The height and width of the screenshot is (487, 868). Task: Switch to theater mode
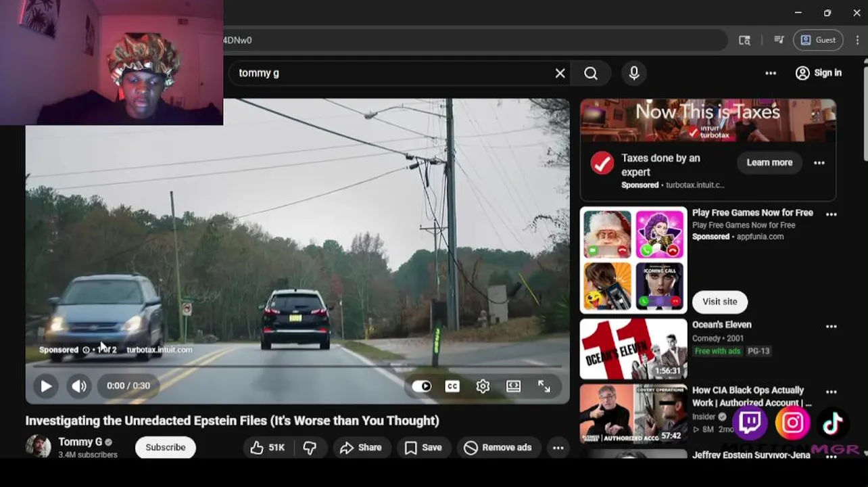[x=514, y=386]
